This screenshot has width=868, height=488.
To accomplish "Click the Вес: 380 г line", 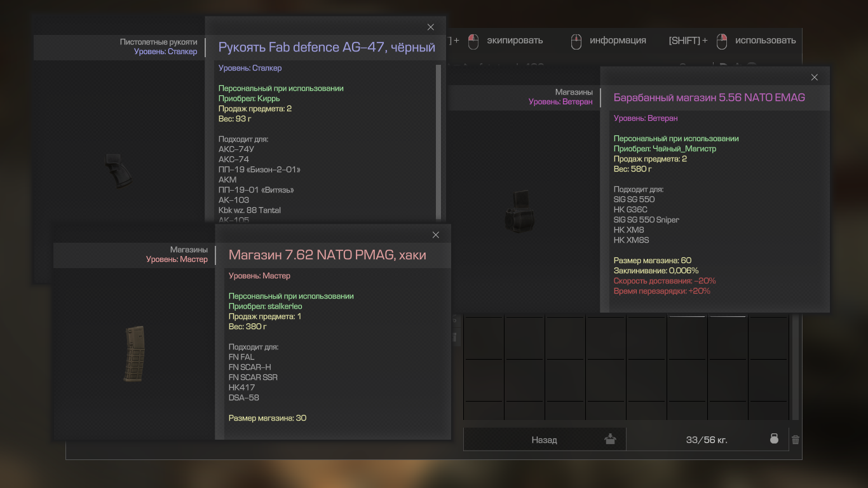I will [248, 327].
